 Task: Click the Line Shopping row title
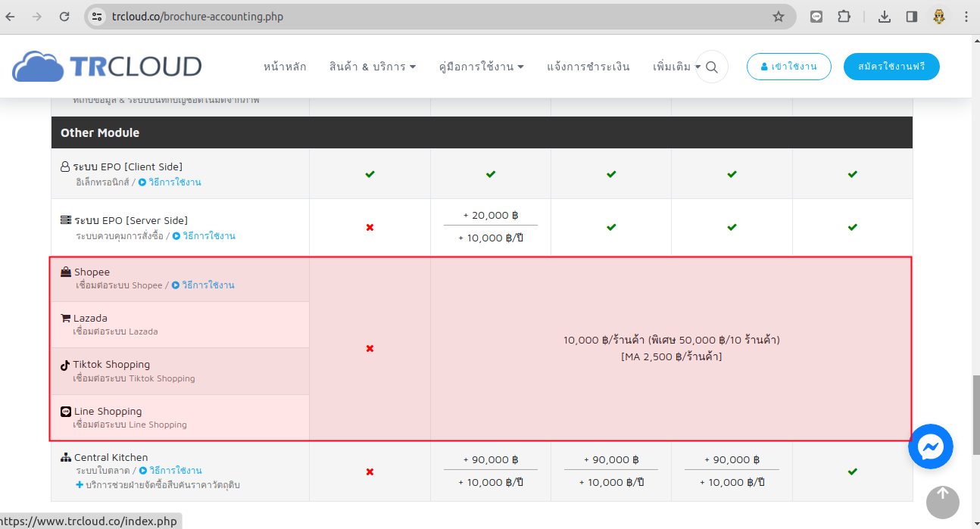coord(108,411)
